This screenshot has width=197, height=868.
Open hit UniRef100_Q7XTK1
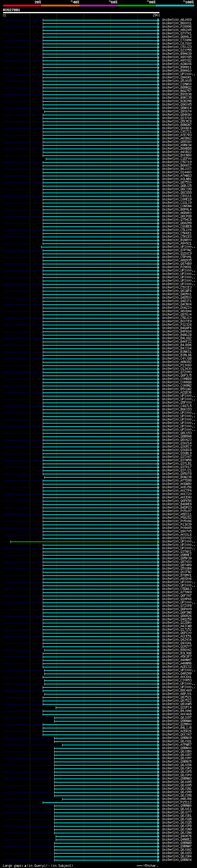(x=177, y=33)
